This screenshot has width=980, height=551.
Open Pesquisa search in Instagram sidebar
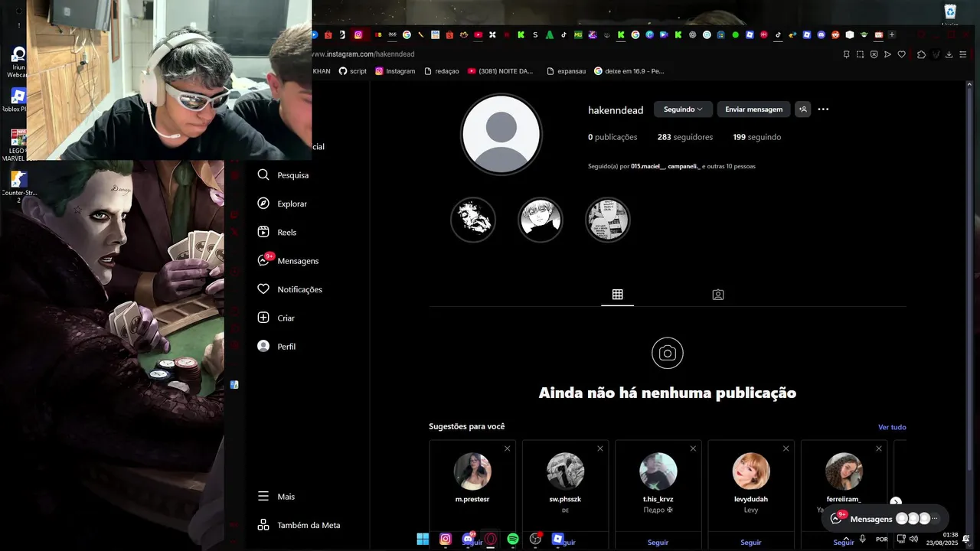283,175
